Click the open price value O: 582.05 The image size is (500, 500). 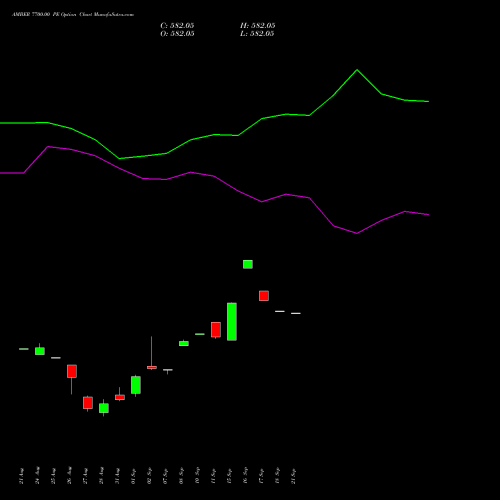pyautogui.click(x=177, y=34)
